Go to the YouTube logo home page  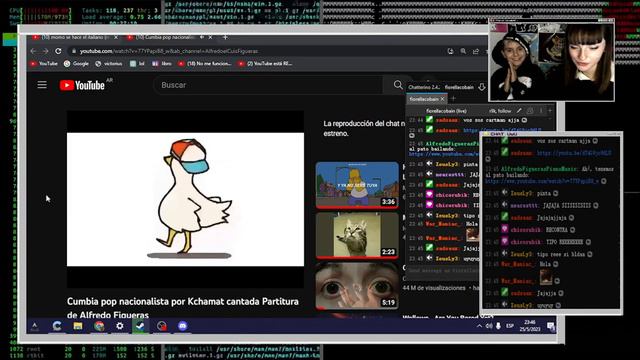point(82,85)
